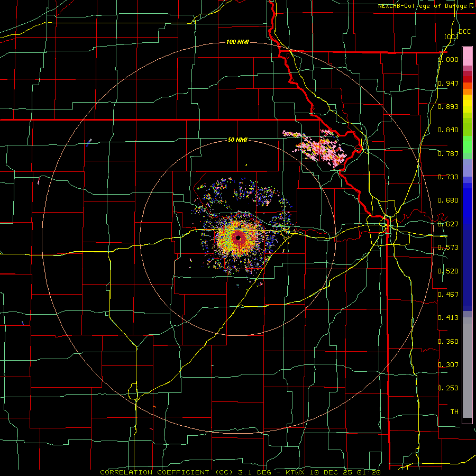
Task: Select the "0.307" color scale value
Action: (x=448, y=364)
